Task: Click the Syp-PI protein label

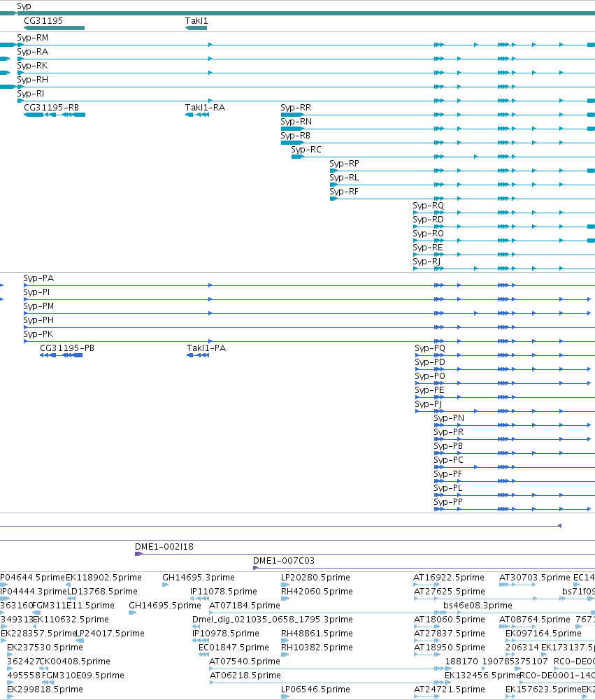Action: point(36,292)
